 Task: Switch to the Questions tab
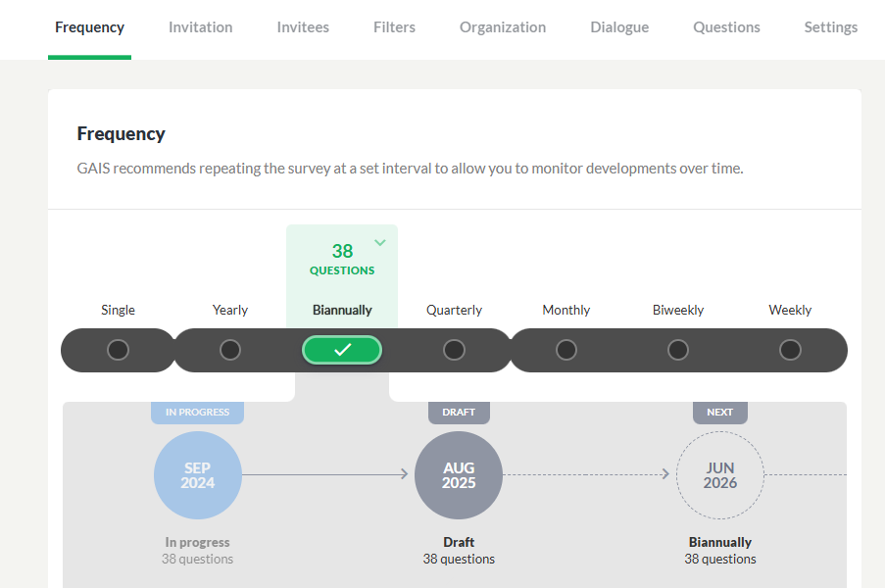[x=726, y=27]
